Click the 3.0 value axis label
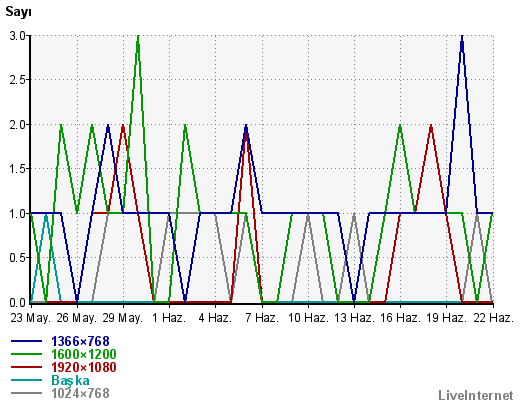The image size is (520, 405). 18,36
